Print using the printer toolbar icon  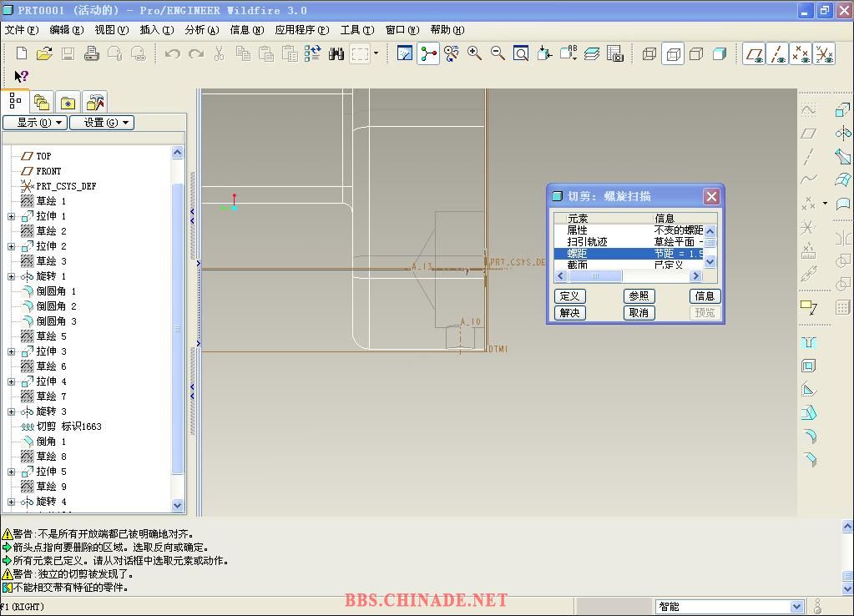[x=91, y=53]
